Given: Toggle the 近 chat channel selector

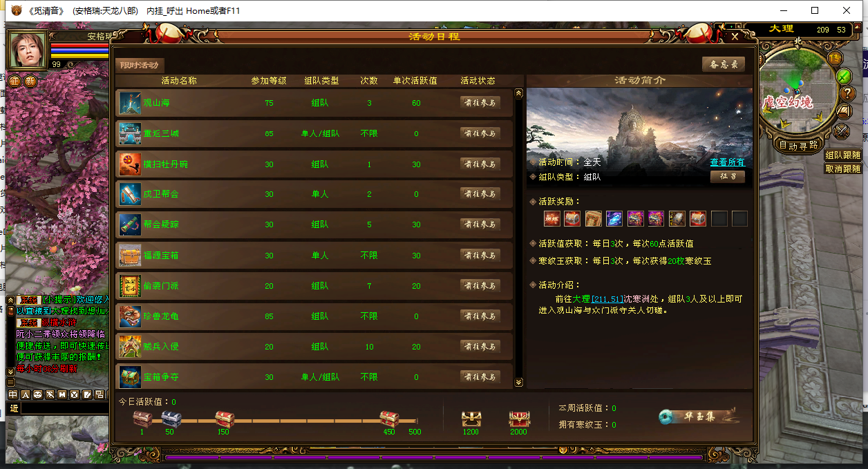Looking at the screenshot, I should tap(13, 408).
